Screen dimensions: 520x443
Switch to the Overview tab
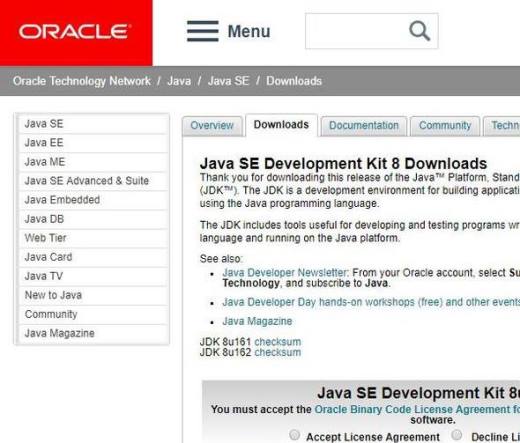(x=212, y=126)
